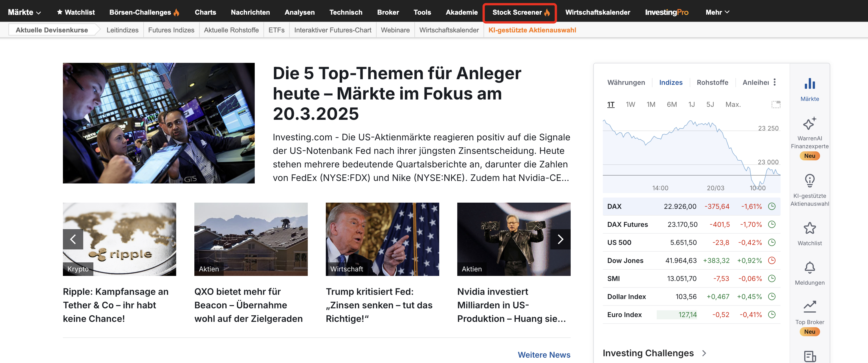Open Börsen-Challenges in top menu
The image size is (868, 363).
144,12
